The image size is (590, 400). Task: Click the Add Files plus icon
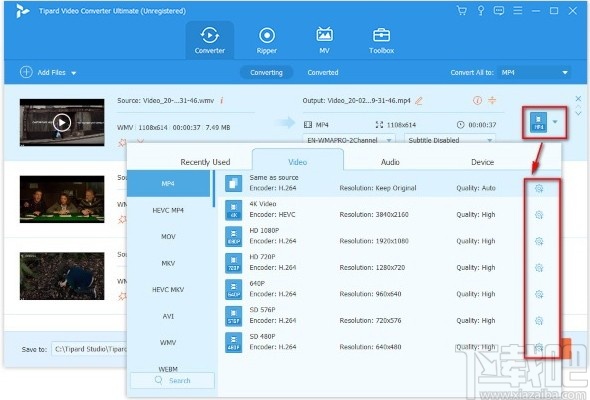point(26,72)
